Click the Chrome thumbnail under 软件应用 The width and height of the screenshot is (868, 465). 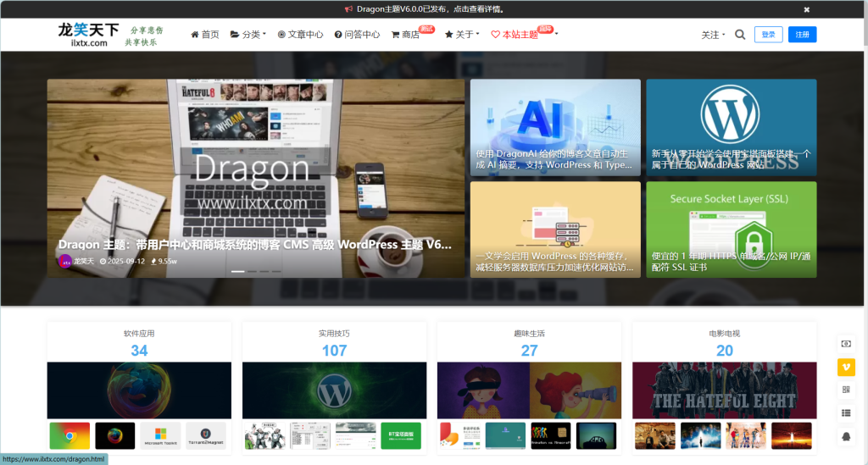tap(70, 435)
